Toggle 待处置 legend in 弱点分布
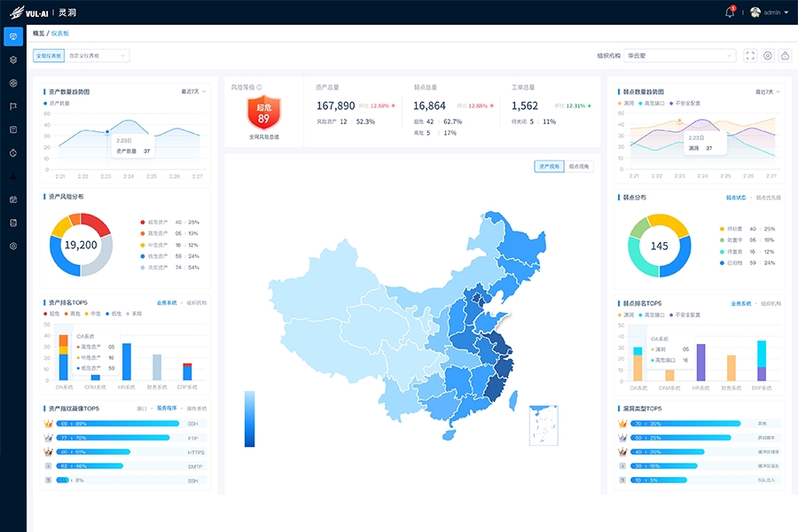The height and width of the screenshot is (532, 798). (x=731, y=229)
